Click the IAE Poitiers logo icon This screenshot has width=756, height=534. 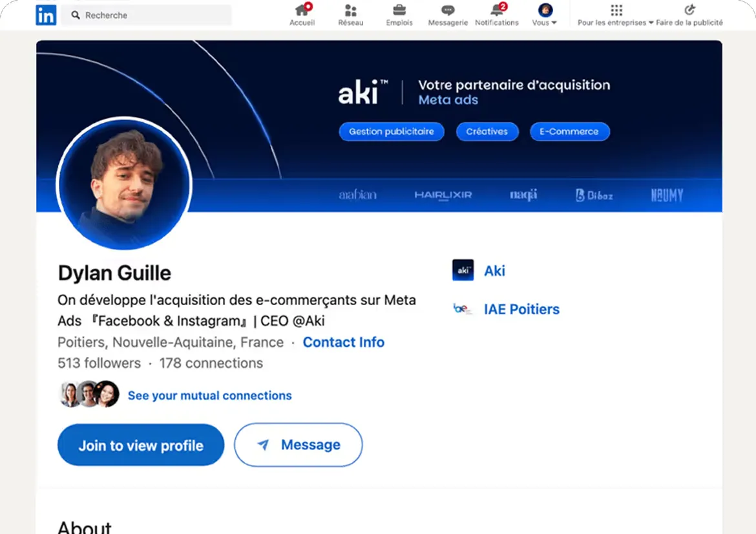coord(463,309)
